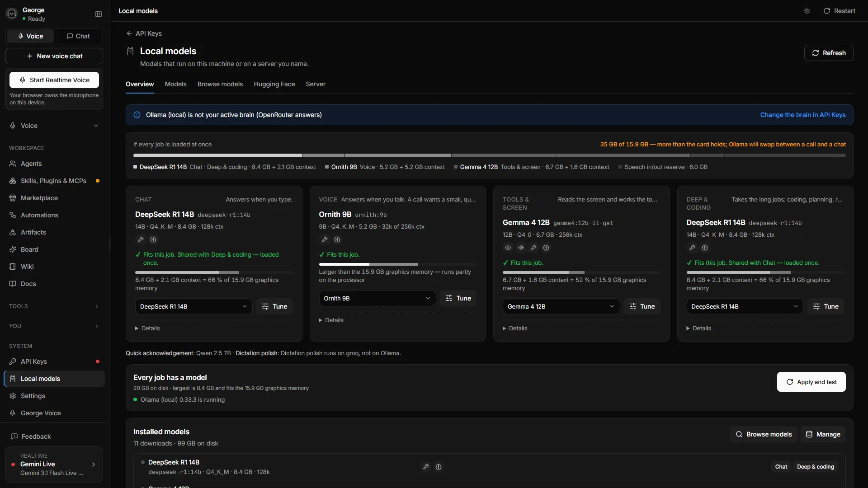Image resolution: width=868 pixels, height=488 pixels.
Task: Go to Automations in sidebar
Action: 54,215
